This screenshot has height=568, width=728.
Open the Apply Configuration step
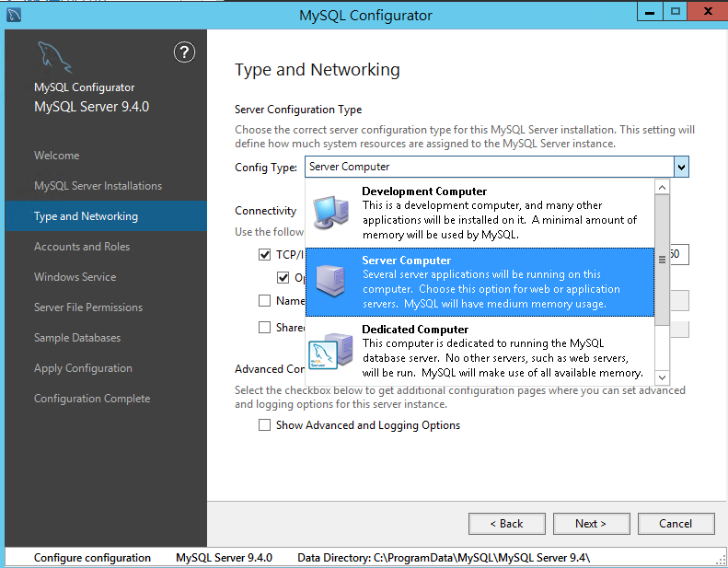click(83, 368)
